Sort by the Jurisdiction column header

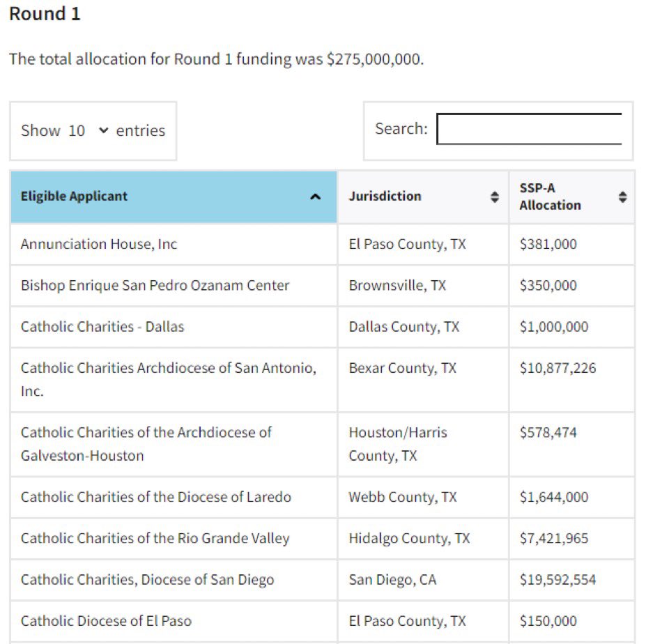pyautogui.click(x=385, y=197)
